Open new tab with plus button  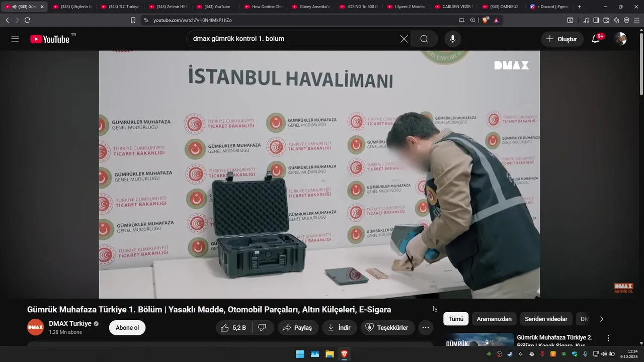[579, 7]
